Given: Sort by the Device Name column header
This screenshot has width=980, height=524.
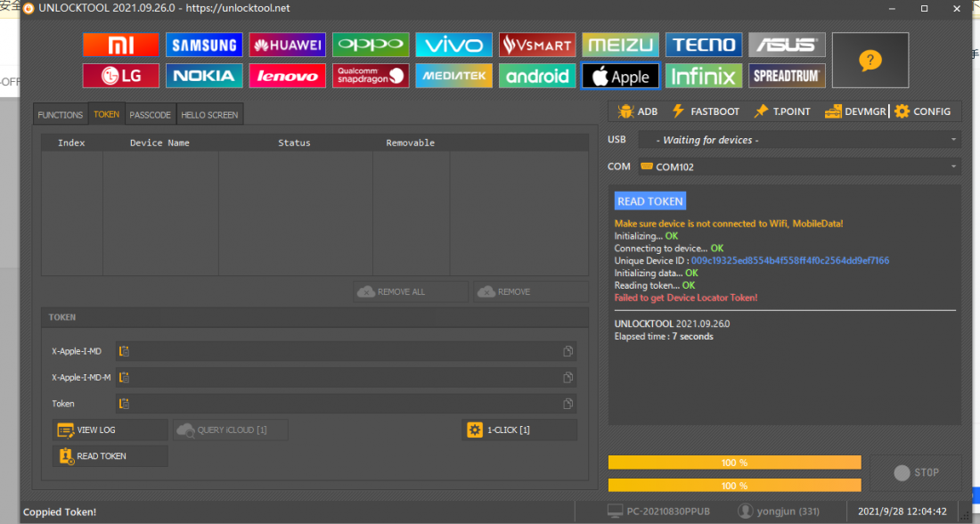Looking at the screenshot, I should 160,143.
